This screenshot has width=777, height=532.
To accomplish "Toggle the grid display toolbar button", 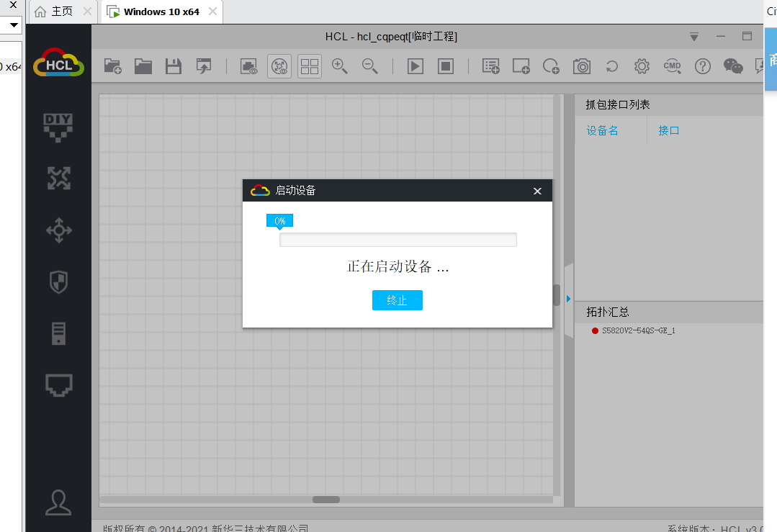I will click(310, 66).
